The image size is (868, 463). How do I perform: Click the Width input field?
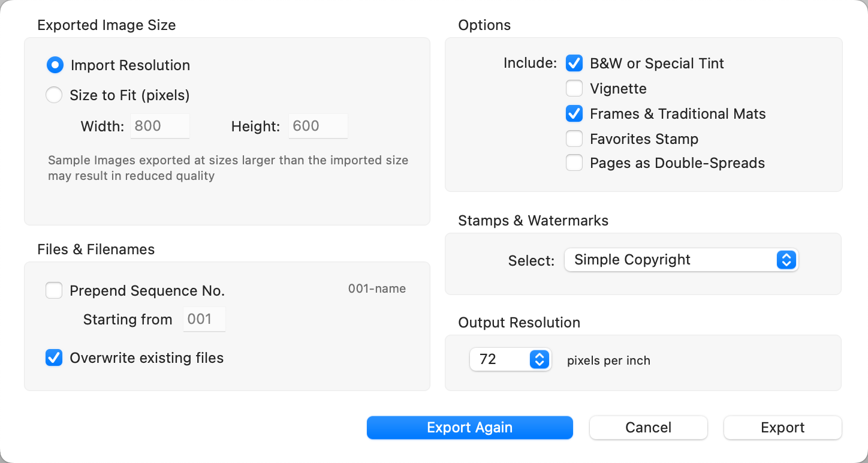tap(159, 126)
